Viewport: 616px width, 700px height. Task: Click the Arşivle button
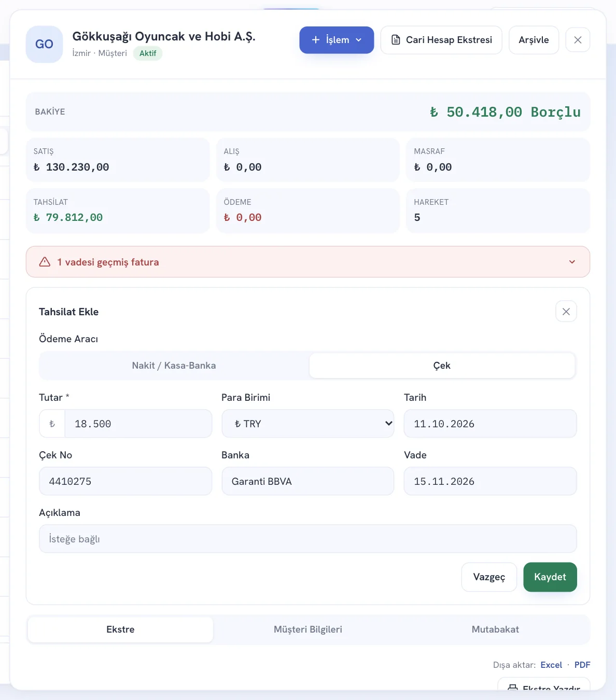pyautogui.click(x=534, y=40)
